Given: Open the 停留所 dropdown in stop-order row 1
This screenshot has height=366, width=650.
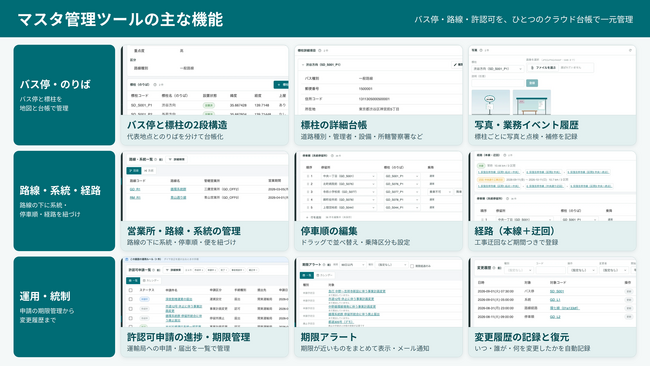Looking at the screenshot, I should (x=348, y=176).
